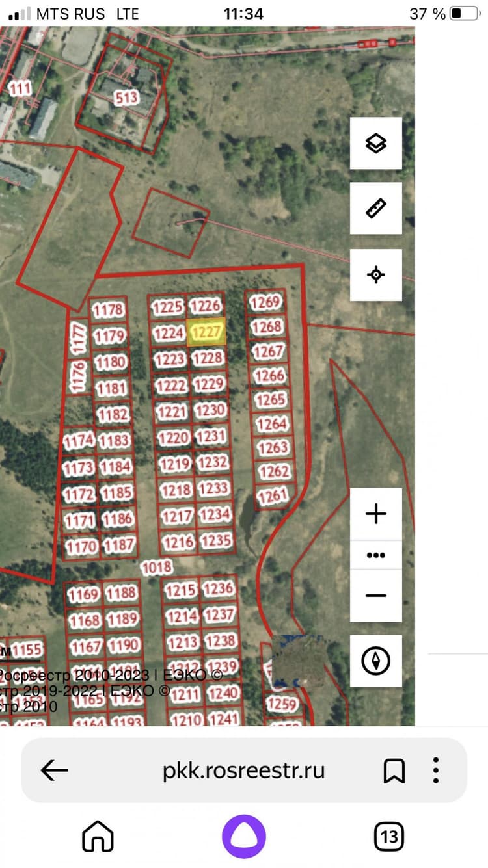
Task: Select parcel 1264 on the map
Action: click(x=272, y=424)
